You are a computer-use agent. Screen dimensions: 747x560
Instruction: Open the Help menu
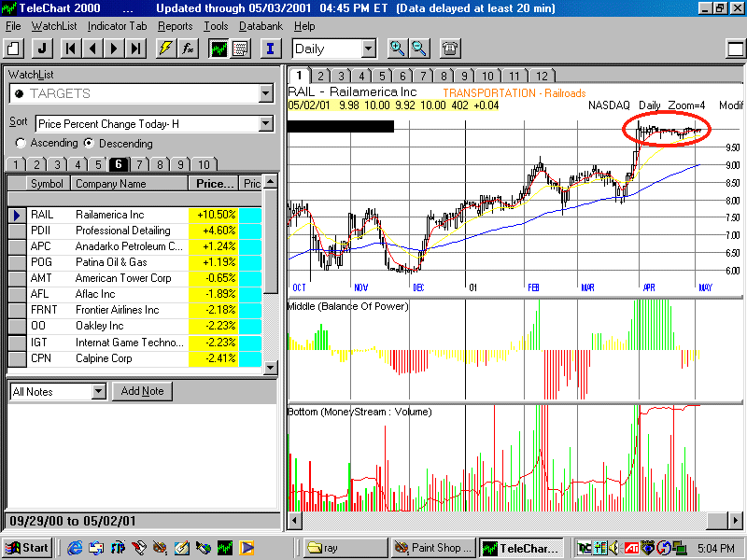tap(304, 26)
